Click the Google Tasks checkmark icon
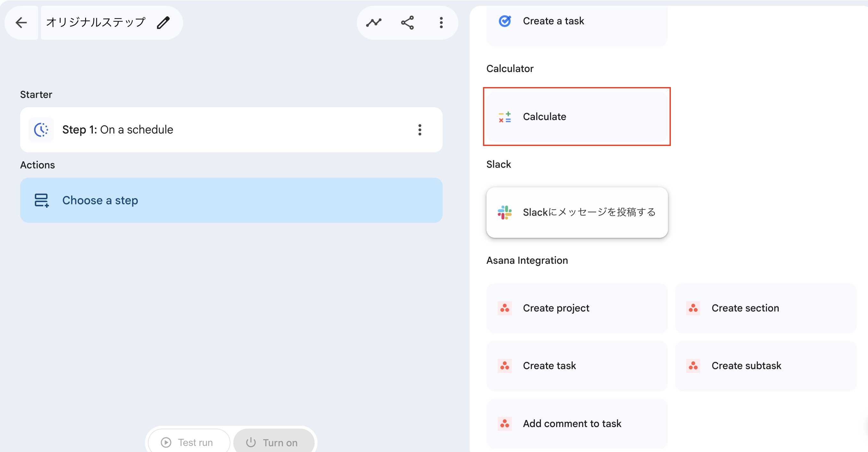The width and height of the screenshot is (868, 452). tap(504, 21)
